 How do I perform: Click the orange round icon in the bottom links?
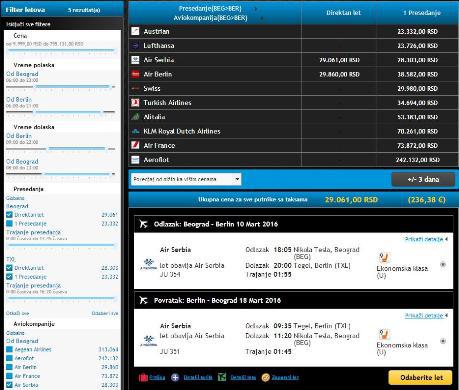pyautogui.click(x=266, y=378)
